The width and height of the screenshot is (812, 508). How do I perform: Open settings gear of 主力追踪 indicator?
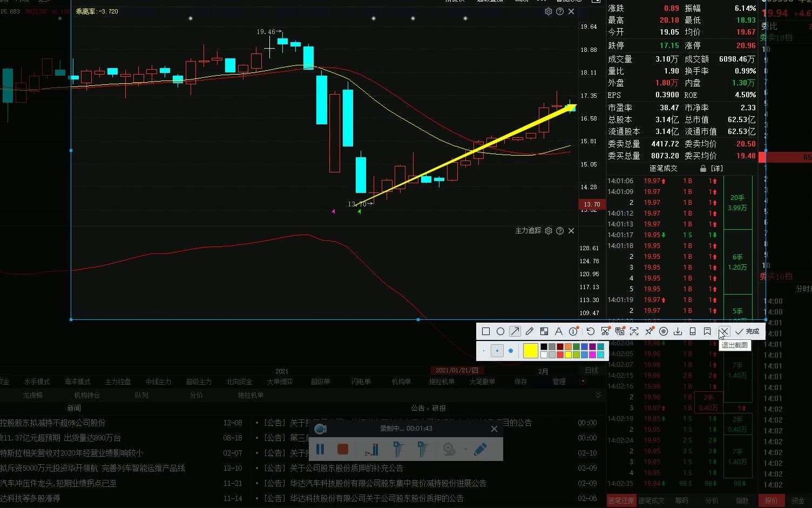[x=549, y=231]
